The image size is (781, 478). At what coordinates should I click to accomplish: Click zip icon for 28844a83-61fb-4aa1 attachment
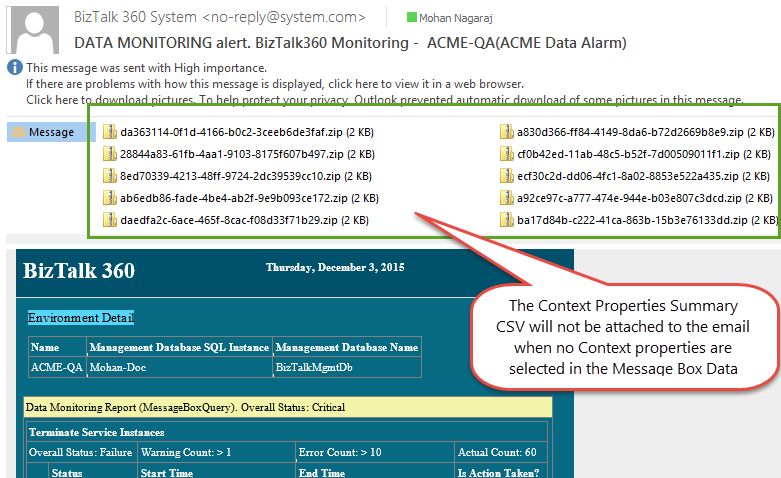pyautogui.click(x=110, y=154)
